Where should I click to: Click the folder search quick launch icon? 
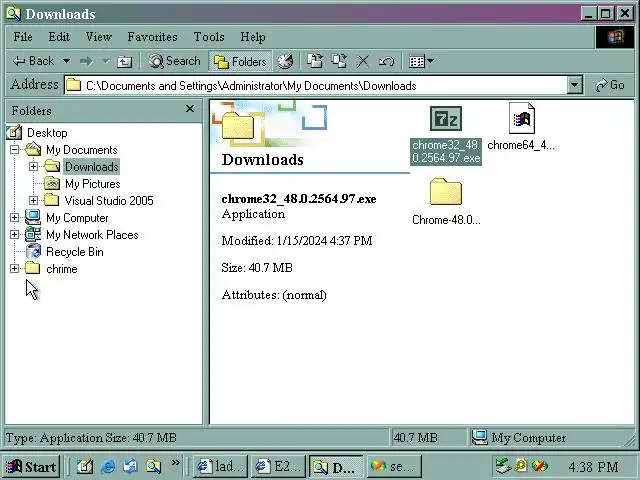point(154,466)
